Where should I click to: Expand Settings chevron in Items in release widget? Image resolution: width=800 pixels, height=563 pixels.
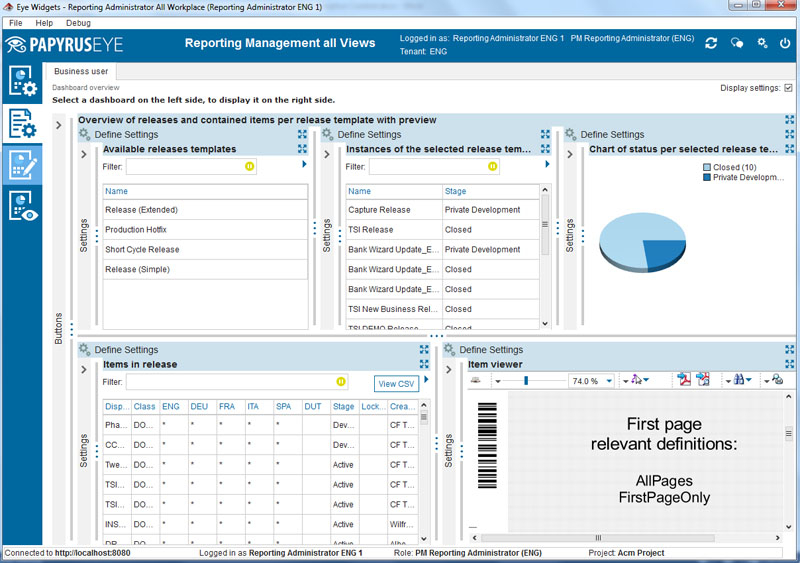click(x=84, y=370)
